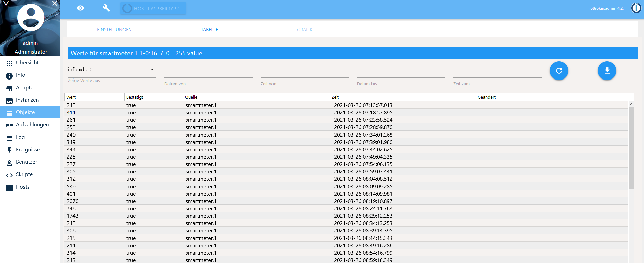The height and width of the screenshot is (263, 644).
Task: Click the table scrollbar up arrow
Action: [631, 104]
